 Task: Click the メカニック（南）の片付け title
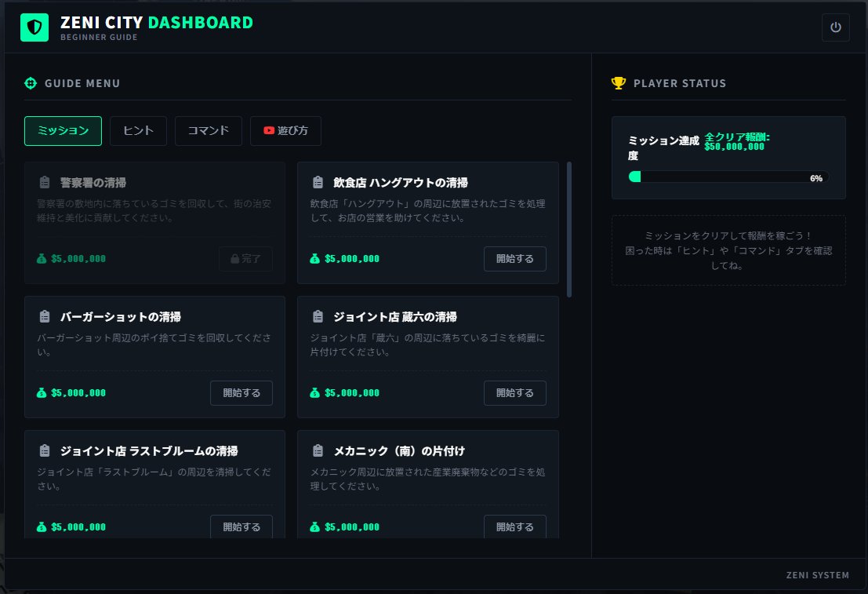coord(399,450)
